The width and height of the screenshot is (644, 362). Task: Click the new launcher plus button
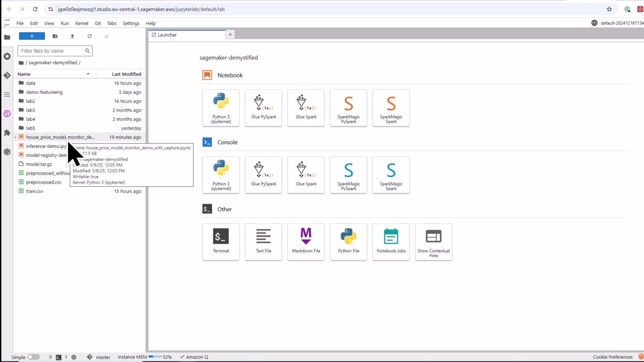pos(32,36)
